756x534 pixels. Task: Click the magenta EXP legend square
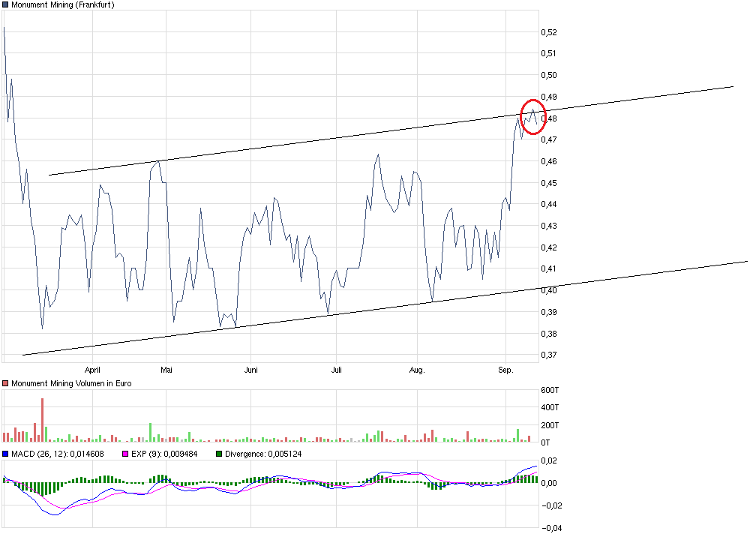point(125,454)
